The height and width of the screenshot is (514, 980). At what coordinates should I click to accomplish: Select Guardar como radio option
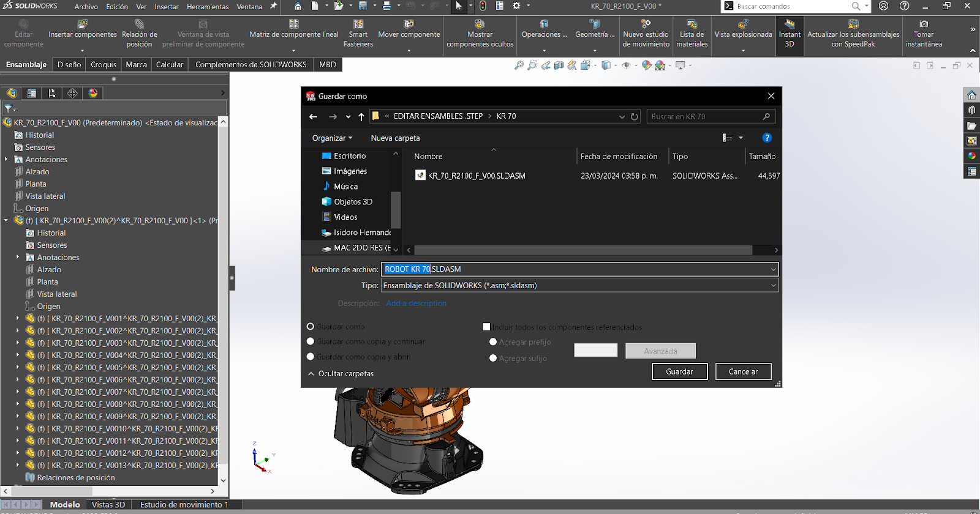(311, 327)
